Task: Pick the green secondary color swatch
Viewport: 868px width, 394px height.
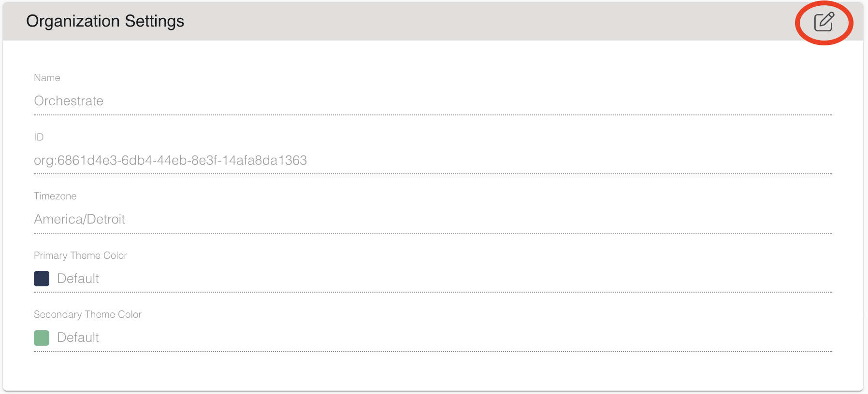Action: [x=42, y=338]
